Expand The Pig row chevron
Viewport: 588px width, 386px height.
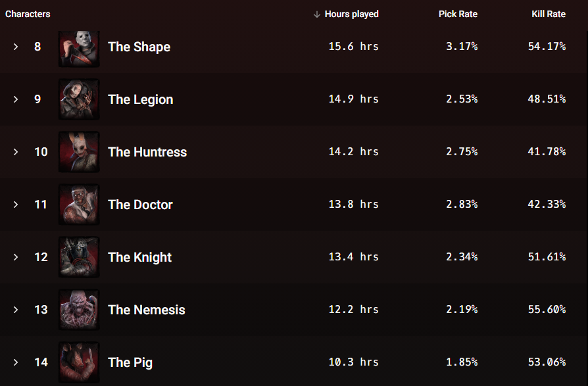pyautogui.click(x=16, y=362)
